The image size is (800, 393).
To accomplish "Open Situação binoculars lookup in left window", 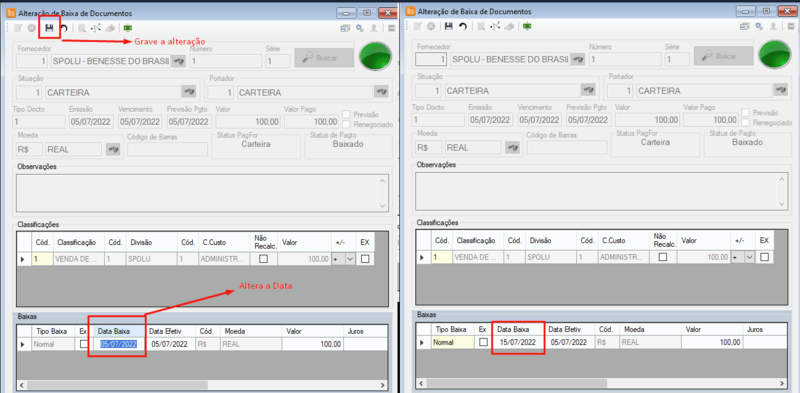I will coord(189,92).
